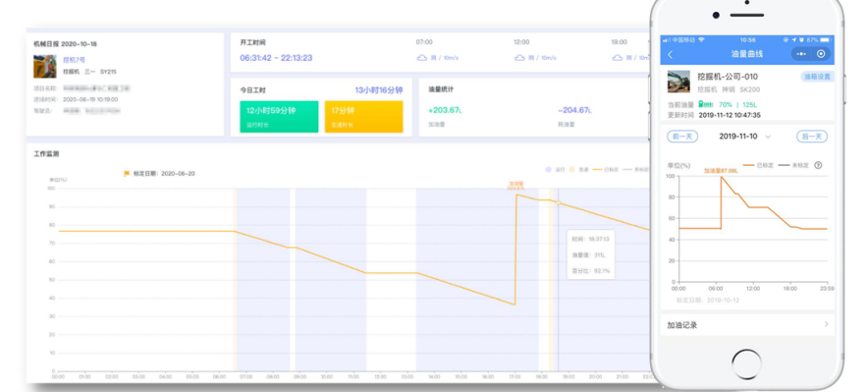Click the 油量值 311L tooltip box

590,254
